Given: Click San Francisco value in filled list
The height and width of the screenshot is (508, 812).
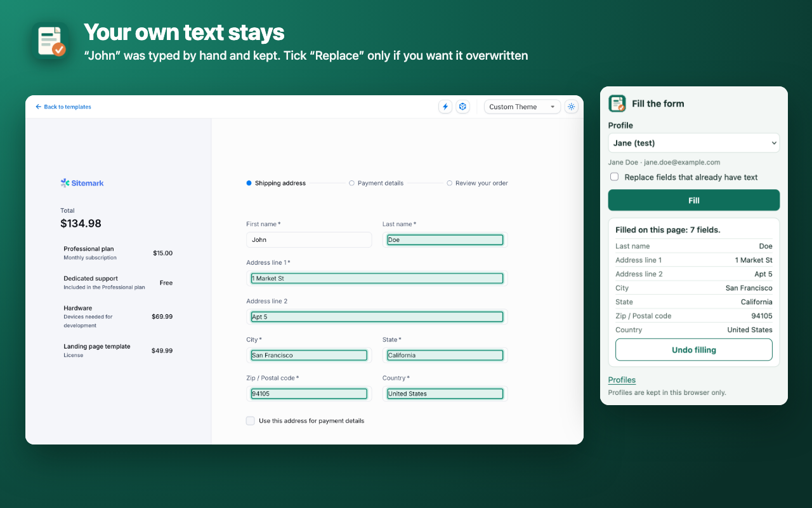Looking at the screenshot, I should [x=749, y=288].
